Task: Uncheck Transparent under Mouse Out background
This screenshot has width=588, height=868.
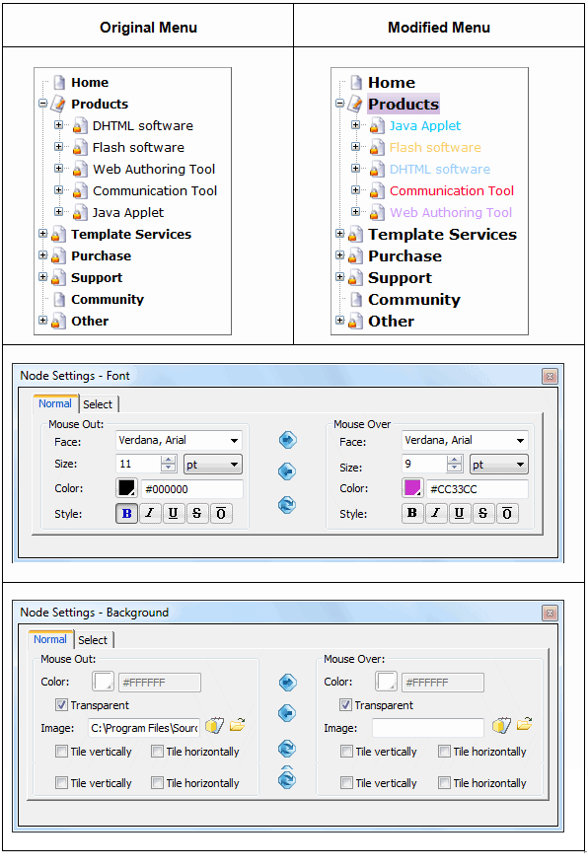Action: (61, 704)
